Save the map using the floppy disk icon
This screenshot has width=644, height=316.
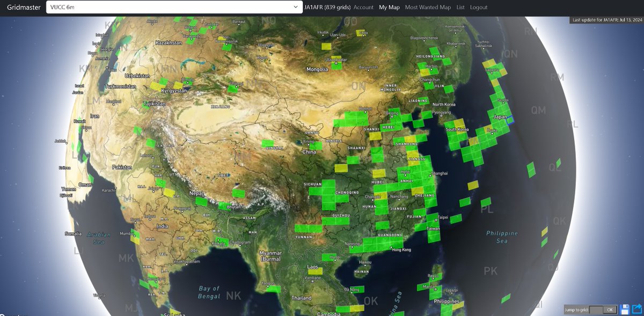(625, 309)
